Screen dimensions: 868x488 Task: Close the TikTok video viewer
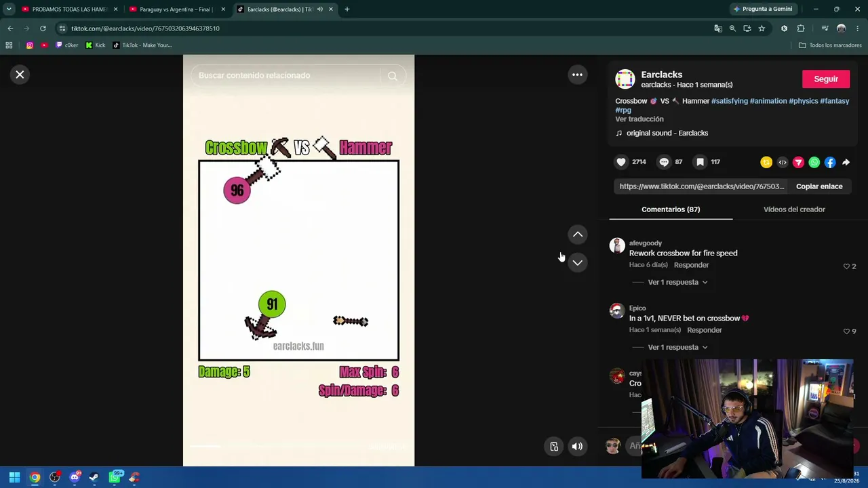coord(20,75)
